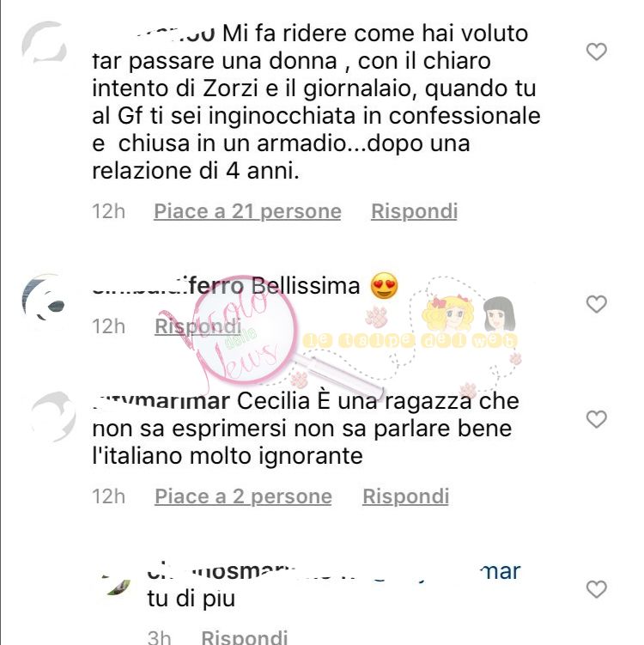Click Rispondi next to "Piace a 2 persone"
644x645 pixels.
click(x=405, y=496)
